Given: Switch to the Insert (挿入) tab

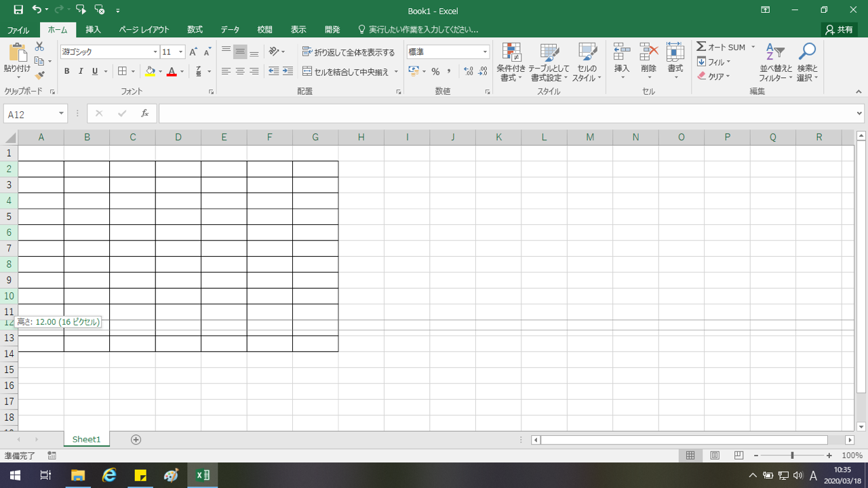Looking at the screenshot, I should pyautogui.click(x=94, y=30).
